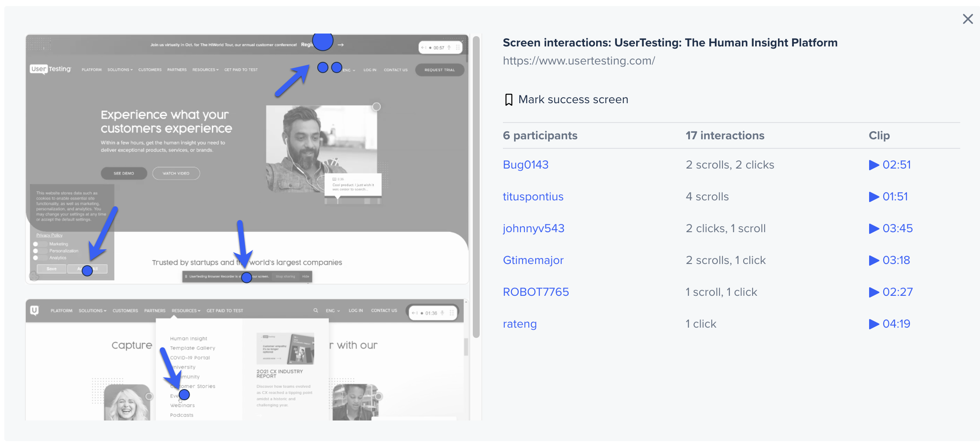Open the rateng participant link

pos(520,324)
